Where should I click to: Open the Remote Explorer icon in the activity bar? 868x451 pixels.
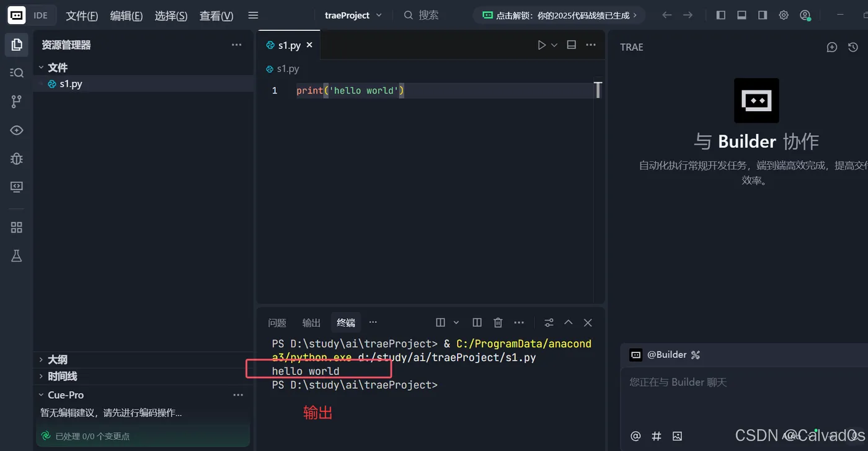point(17,187)
